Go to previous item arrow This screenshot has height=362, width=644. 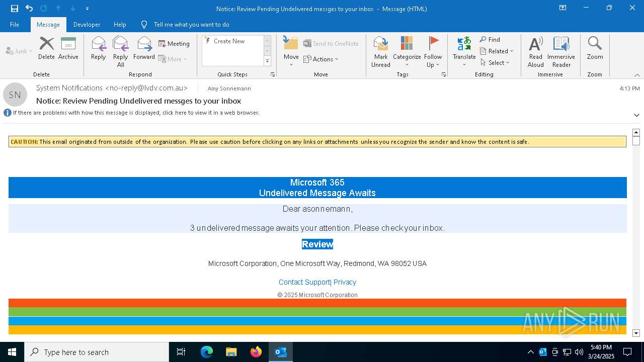[x=58, y=9]
